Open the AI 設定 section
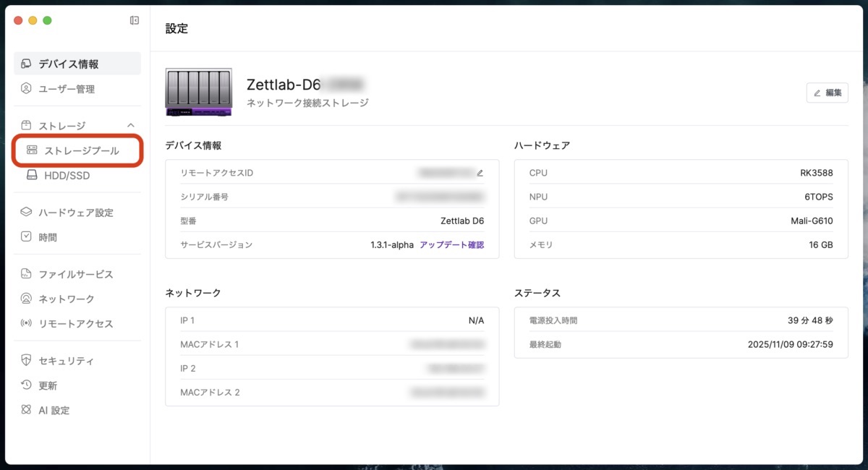This screenshot has width=868, height=470. coord(54,410)
